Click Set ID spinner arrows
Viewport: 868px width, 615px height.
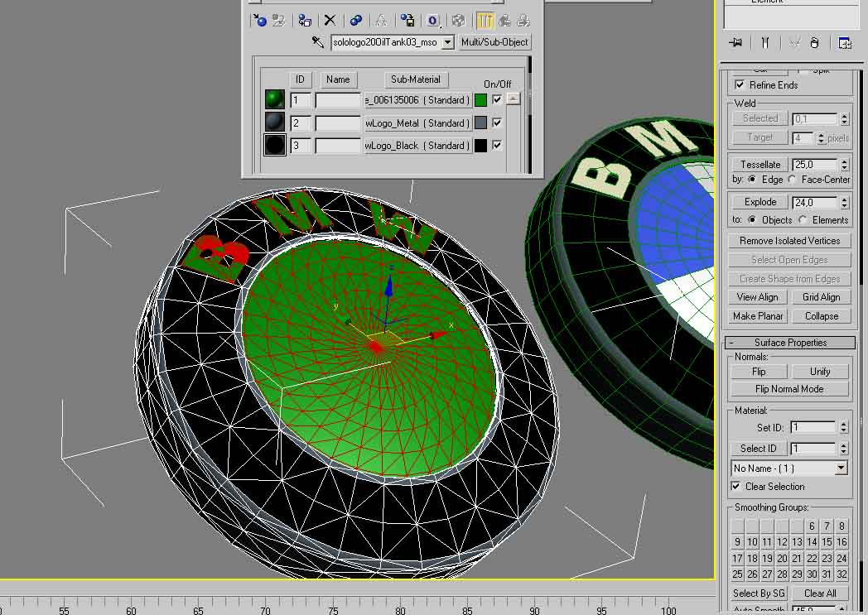(x=844, y=427)
